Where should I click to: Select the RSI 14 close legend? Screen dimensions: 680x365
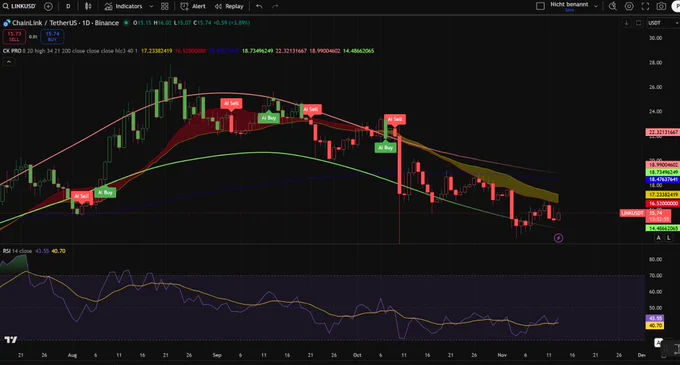tap(17, 251)
